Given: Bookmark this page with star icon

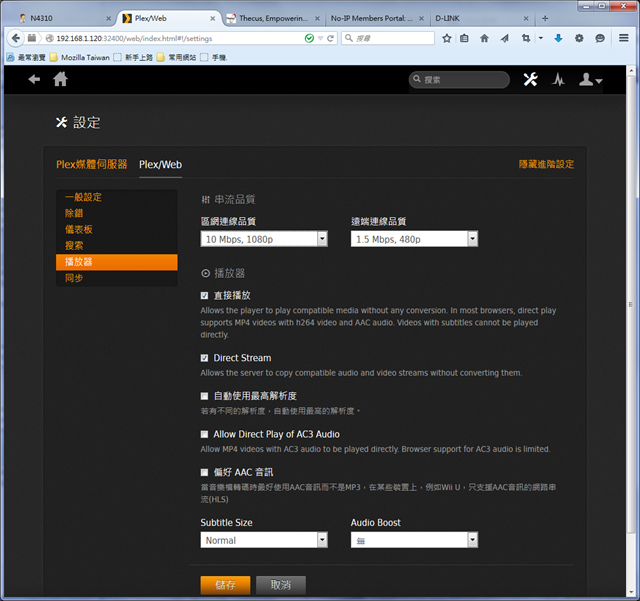Looking at the screenshot, I should pyautogui.click(x=447, y=38).
